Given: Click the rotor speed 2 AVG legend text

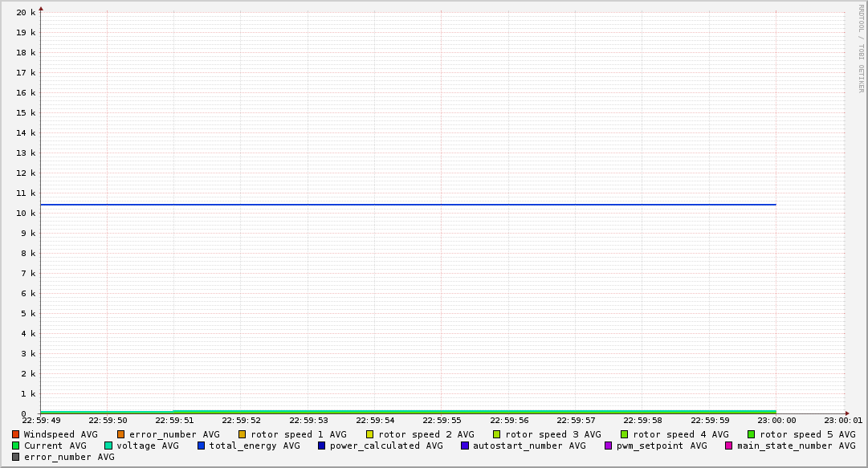Looking at the screenshot, I should pos(426,434).
